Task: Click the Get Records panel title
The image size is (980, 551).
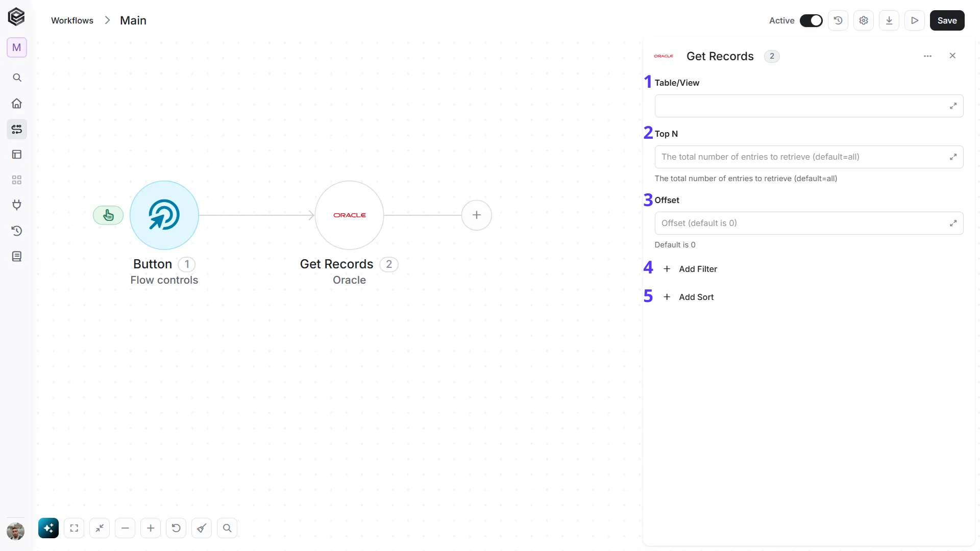Action: pos(720,56)
